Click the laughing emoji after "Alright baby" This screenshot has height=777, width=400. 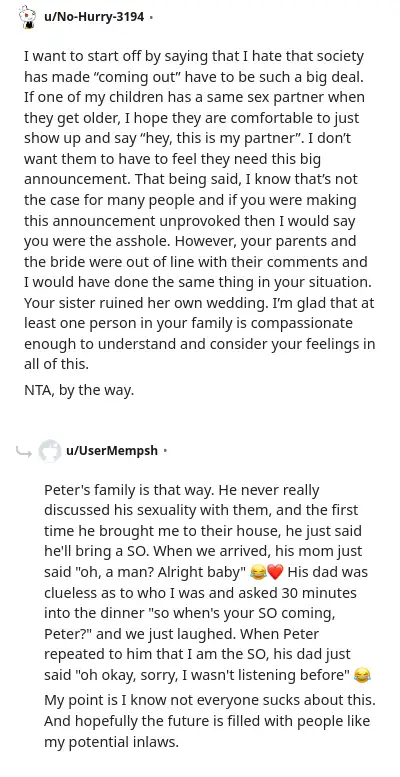point(258,573)
